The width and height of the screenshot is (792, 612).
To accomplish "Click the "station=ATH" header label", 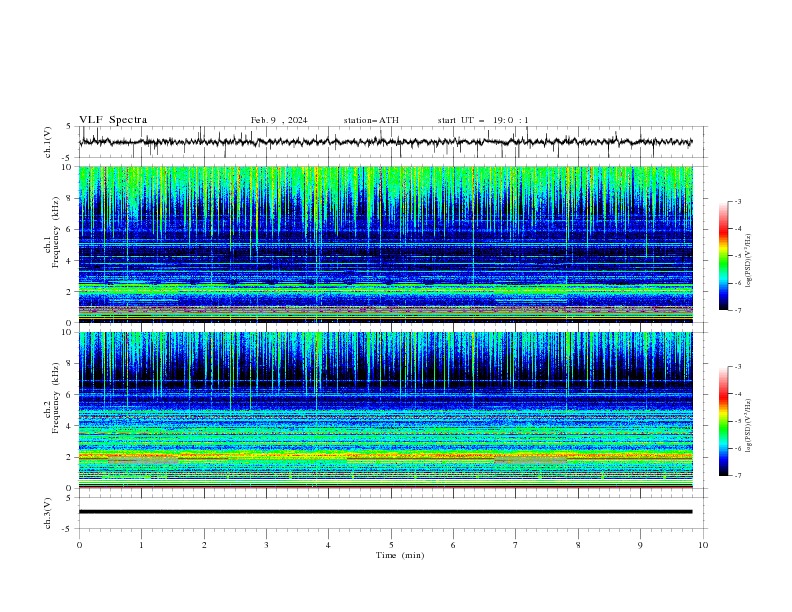I will [371, 120].
